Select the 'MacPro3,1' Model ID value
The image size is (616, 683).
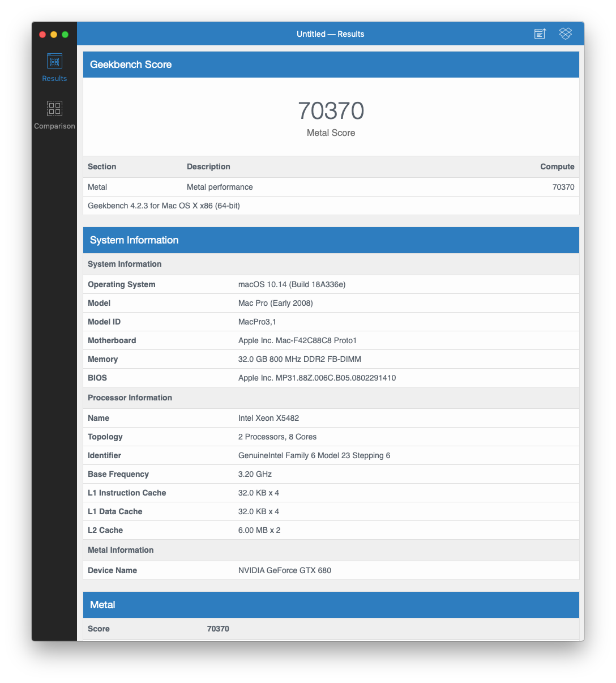(x=257, y=322)
